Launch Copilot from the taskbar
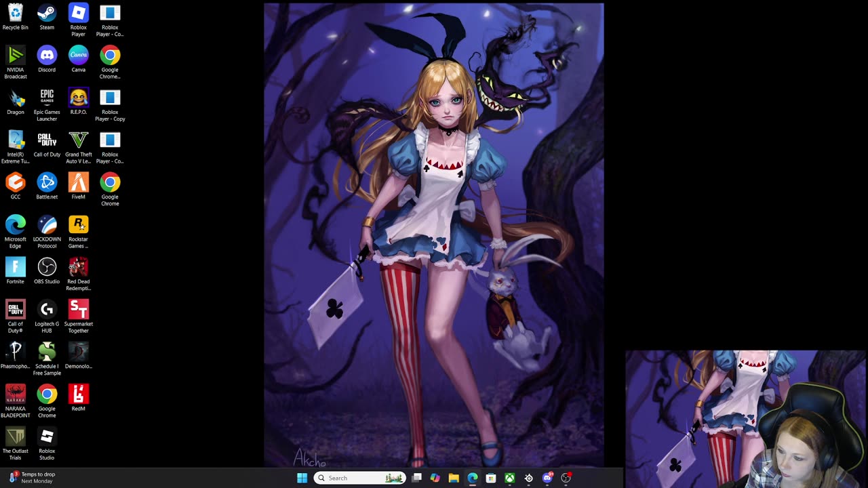868x488 pixels. (x=435, y=478)
